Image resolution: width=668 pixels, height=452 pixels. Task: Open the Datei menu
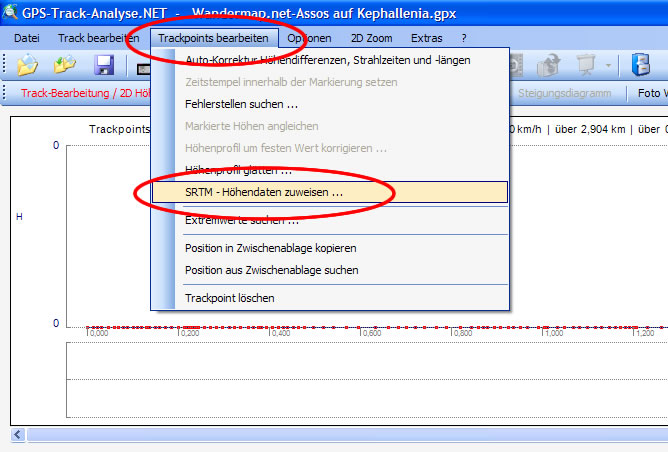pos(27,37)
